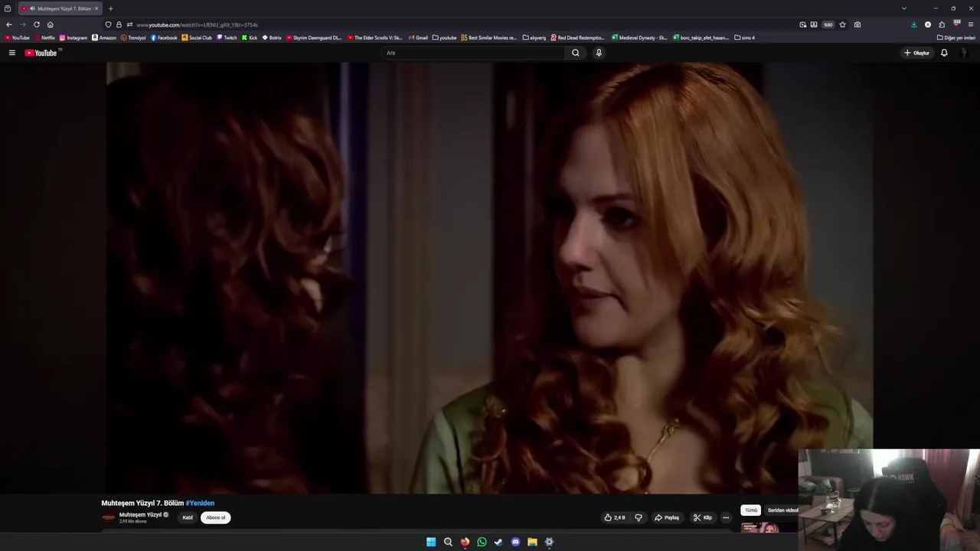Image resolution: width=980 pixels, height=551 pixels.
Task: Create a clip with Klip button
Action: point(703,517)
